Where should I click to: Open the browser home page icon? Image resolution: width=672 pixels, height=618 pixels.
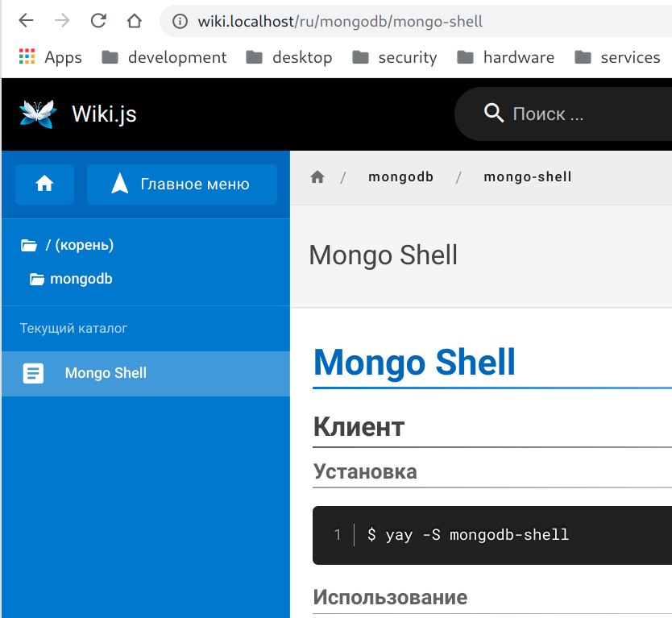[x=134, y=21]
